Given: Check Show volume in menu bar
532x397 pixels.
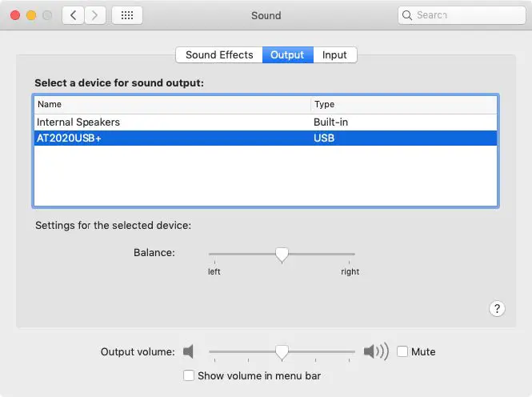Looking at the screenshot, I should 189,375.
